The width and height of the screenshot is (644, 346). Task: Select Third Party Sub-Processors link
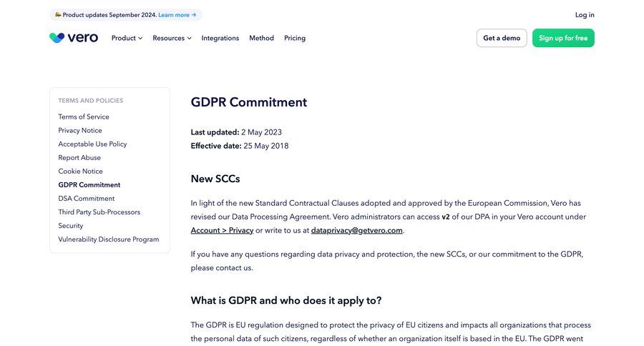coord(99,212)
